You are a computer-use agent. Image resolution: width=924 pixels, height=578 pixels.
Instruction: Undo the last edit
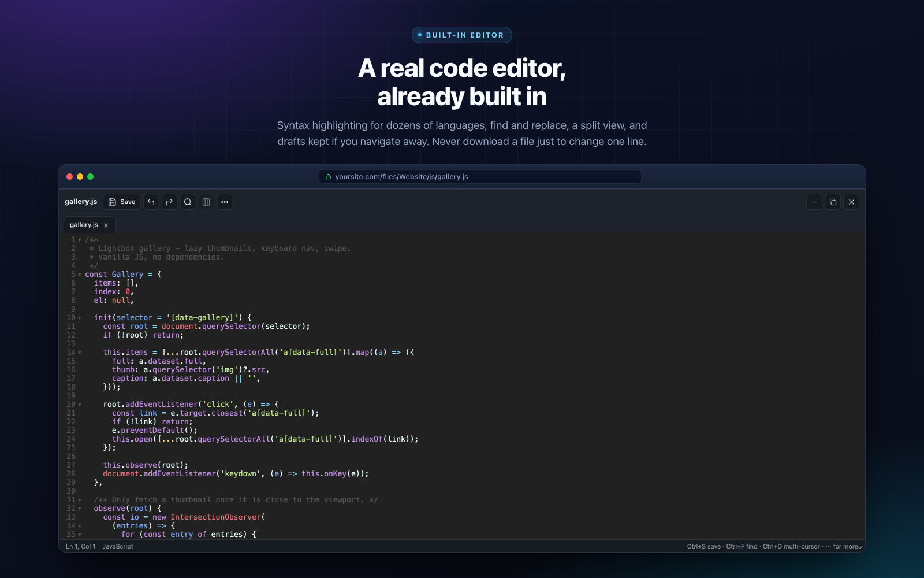(151, 202)
